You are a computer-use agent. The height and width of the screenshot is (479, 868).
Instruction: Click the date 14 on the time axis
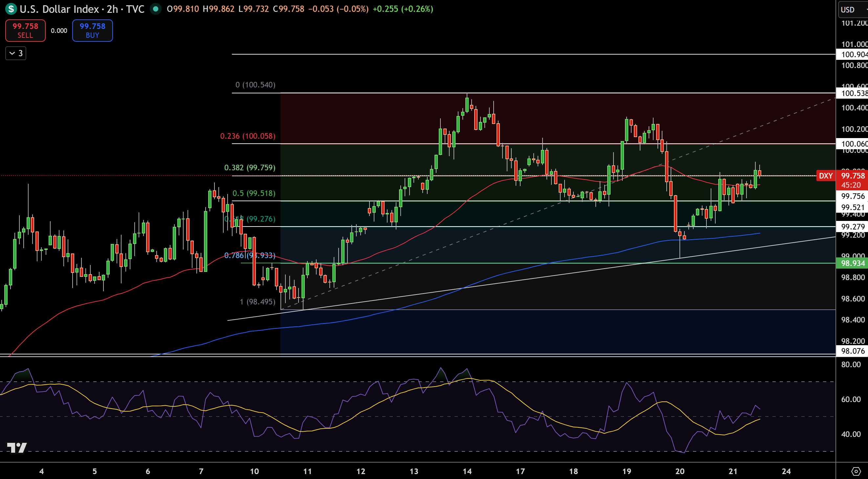tap(467, 471)
